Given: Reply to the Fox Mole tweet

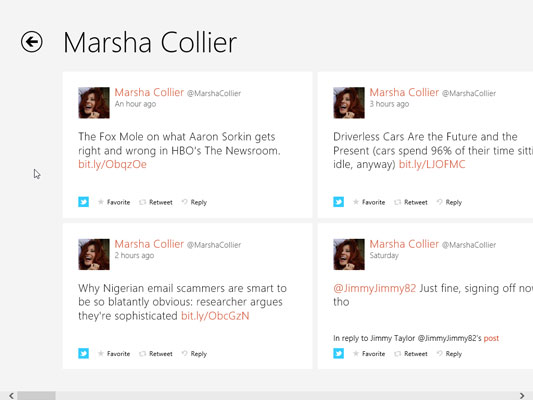Looking at the screenshot, I should coord(194,202).
